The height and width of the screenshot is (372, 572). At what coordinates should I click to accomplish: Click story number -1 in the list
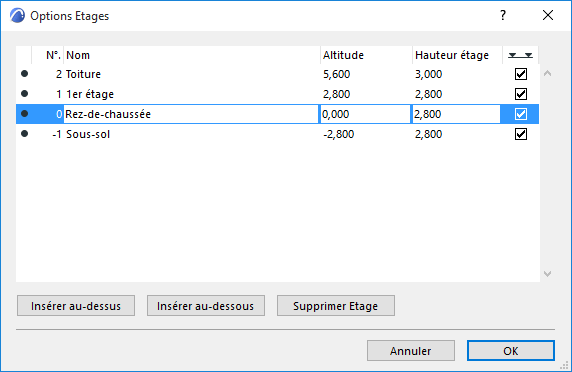pyautogui.click(x=57, y=134)
